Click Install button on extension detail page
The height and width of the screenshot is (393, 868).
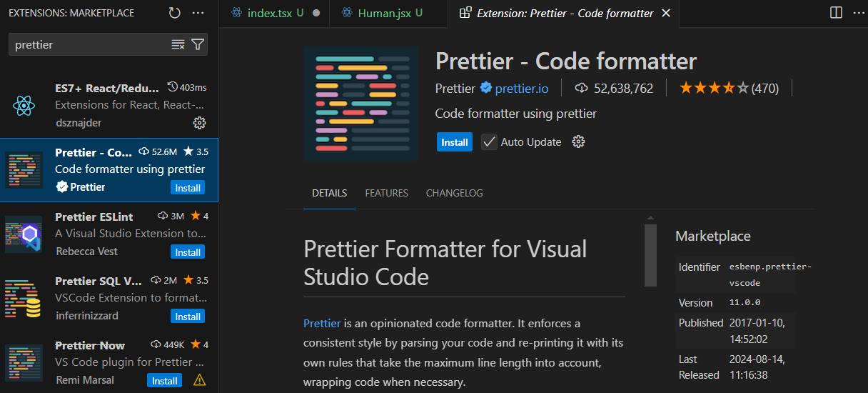(x=455, y=141)
